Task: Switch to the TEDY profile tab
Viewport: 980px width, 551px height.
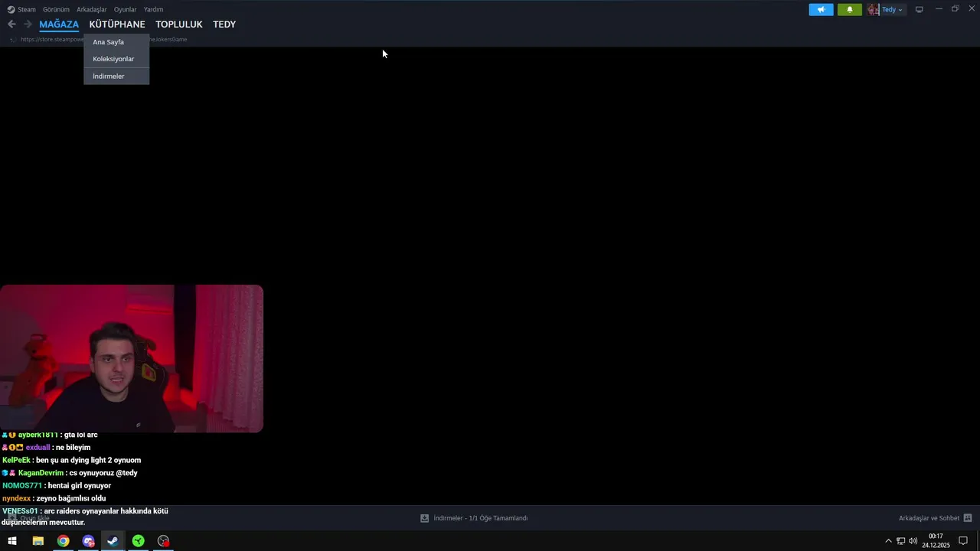Action: [224, 24]
